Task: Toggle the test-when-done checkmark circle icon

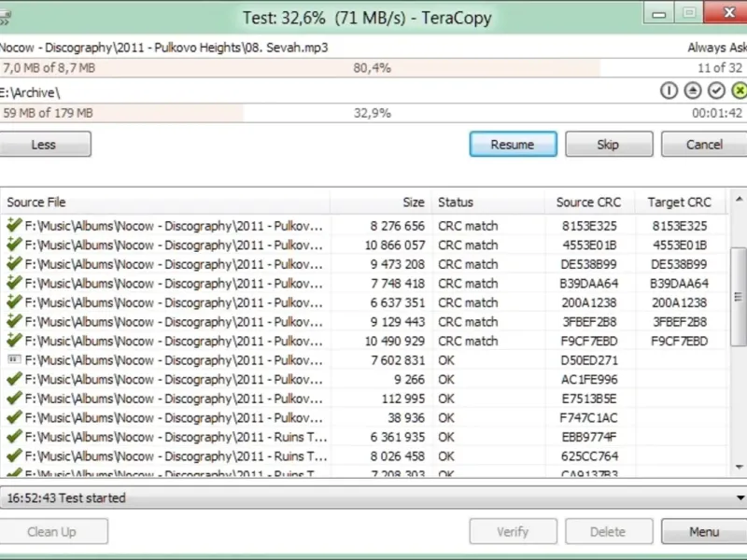Action: click(x=716, y=91)
